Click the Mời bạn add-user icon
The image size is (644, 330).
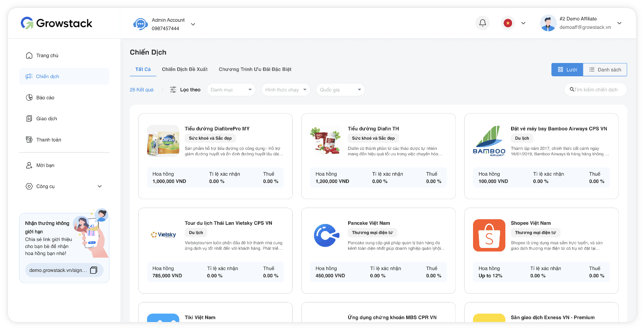[29, 165]
